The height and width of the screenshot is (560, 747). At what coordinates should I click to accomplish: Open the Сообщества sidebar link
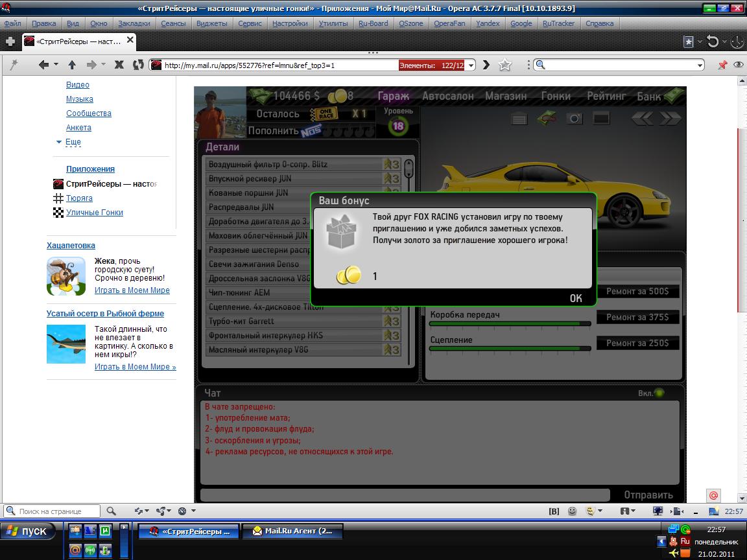tap(89, 113)
